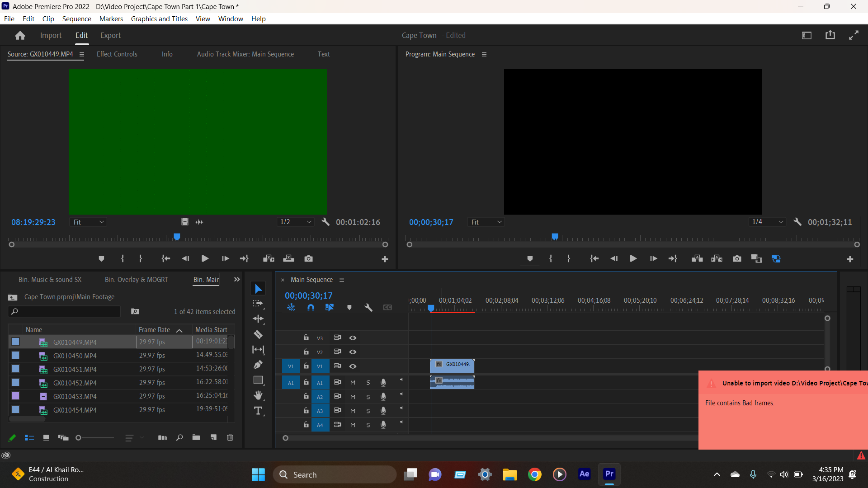Select the Razor tool

pyautogui.click(x=258, y=334)
